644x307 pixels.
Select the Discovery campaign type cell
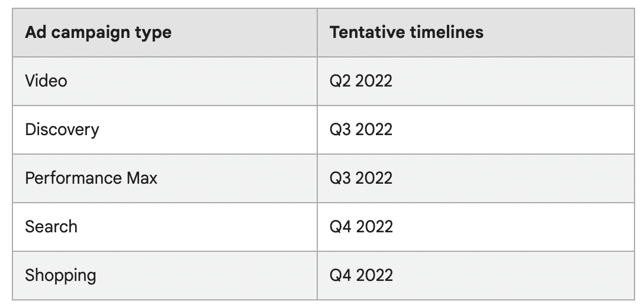pos(62,129)
